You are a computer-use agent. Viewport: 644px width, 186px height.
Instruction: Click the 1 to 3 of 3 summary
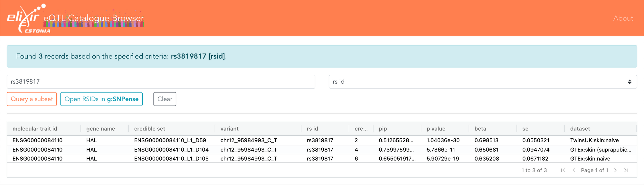pyautogui.click(x=534, y=170)
